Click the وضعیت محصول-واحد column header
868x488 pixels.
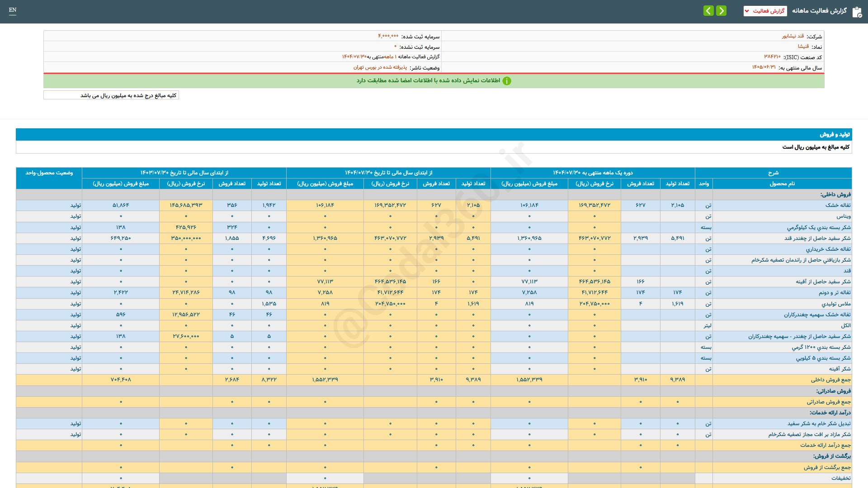[49, 173]
